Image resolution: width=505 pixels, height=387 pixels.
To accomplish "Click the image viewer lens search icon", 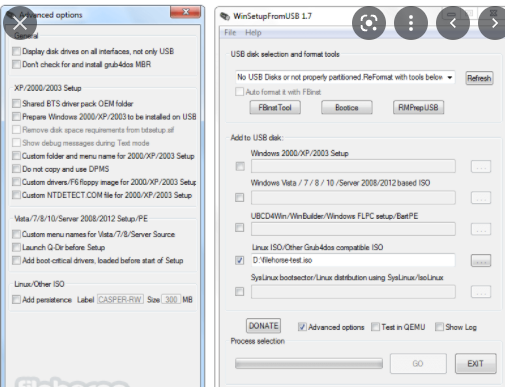I will click(369, 23).
